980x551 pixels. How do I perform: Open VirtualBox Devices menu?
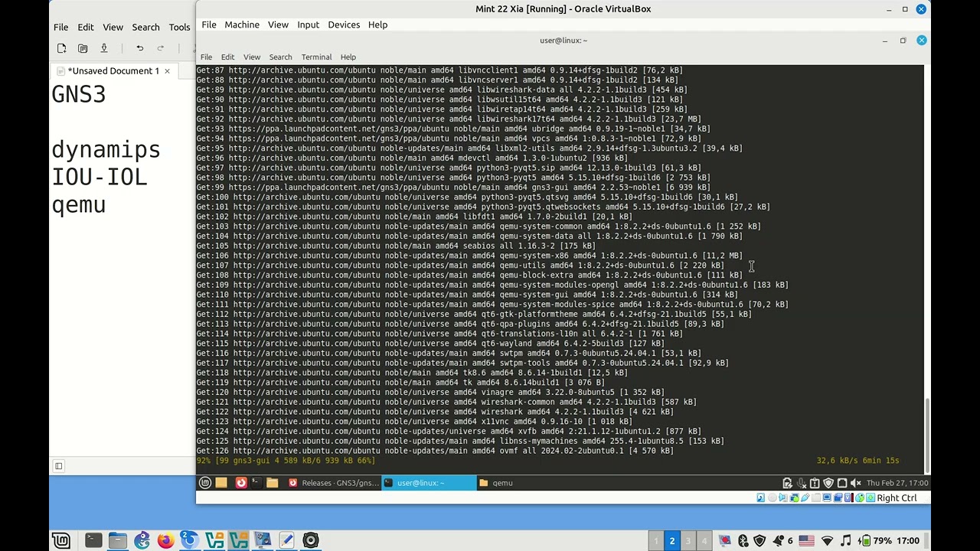coord(344,24)
